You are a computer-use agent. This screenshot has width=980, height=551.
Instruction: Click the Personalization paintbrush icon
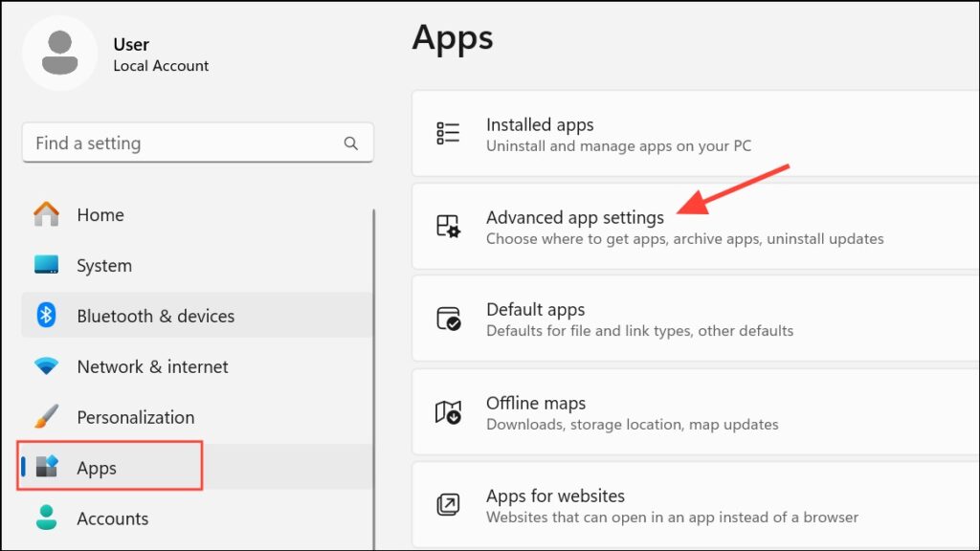[x=46, y=417]
